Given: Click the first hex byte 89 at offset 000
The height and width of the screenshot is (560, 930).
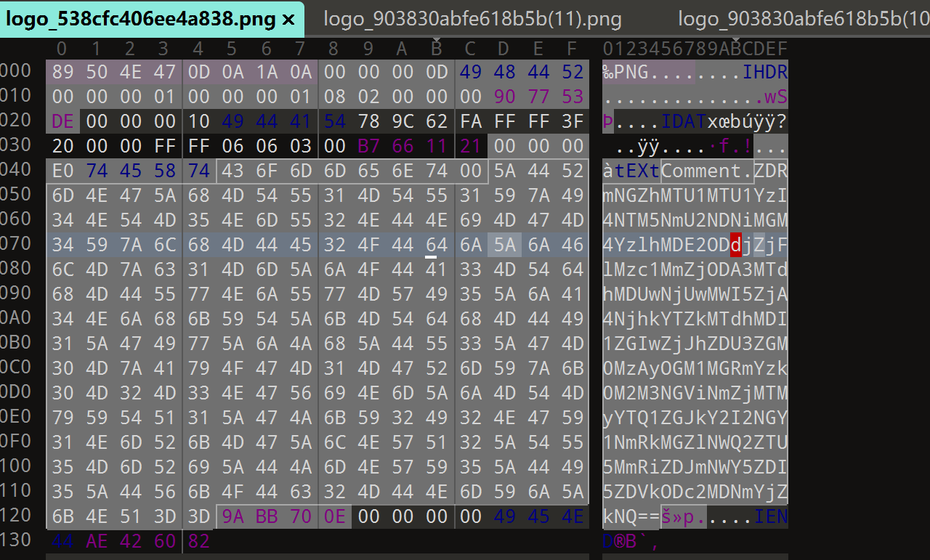Looking at the screenshot, I should pos(62,73).
